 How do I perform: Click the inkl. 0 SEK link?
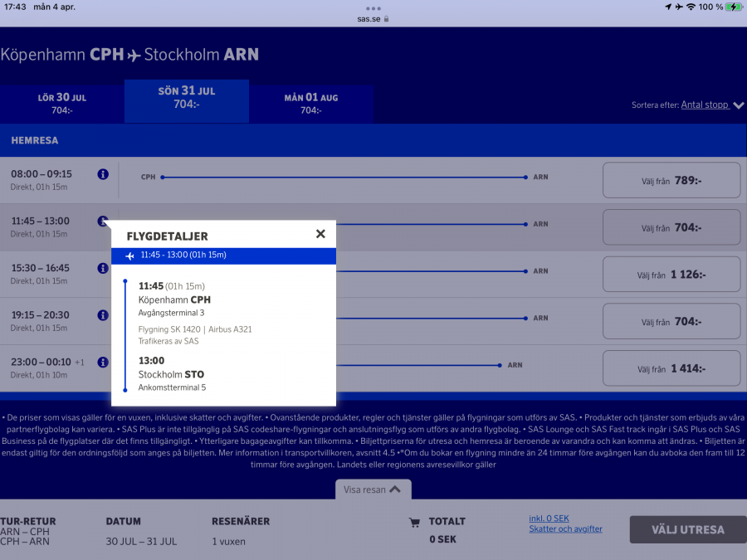coord(549,519)
